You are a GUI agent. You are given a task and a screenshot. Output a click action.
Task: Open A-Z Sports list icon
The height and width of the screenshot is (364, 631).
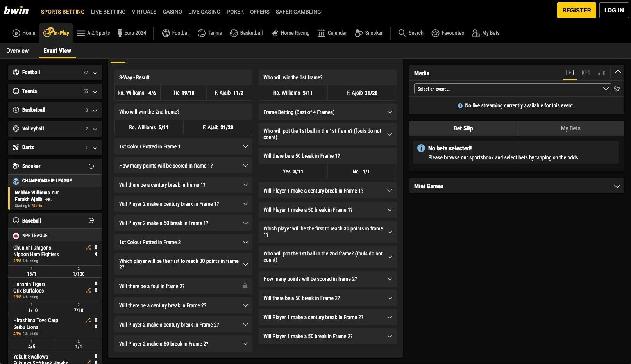coord(81,33)
